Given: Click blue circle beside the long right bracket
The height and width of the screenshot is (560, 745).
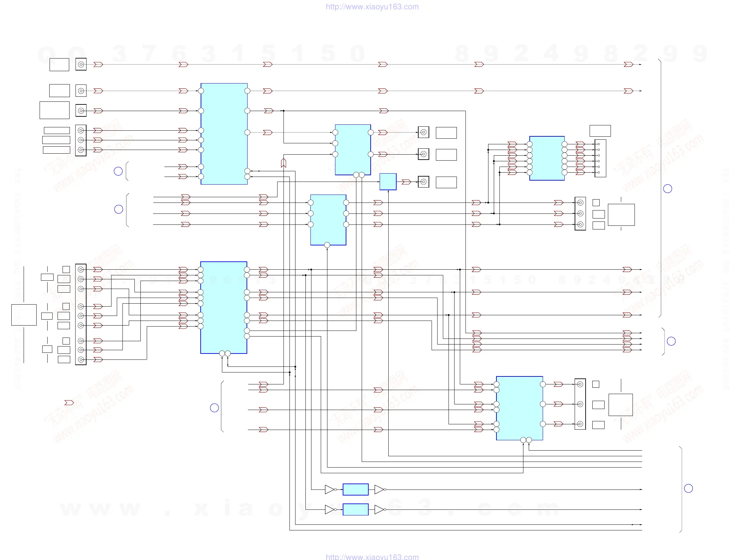Looking at the screenshot, I should (667, 189).
